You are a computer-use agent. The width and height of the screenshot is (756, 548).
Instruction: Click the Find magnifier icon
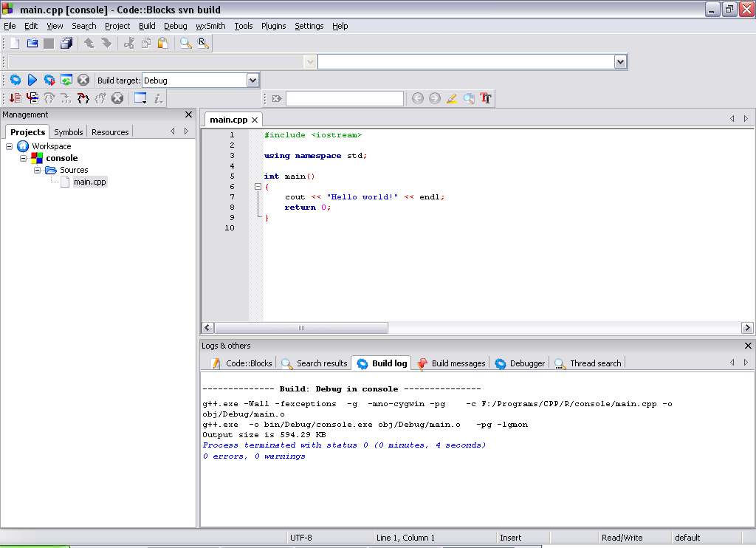tap(185, 44)
